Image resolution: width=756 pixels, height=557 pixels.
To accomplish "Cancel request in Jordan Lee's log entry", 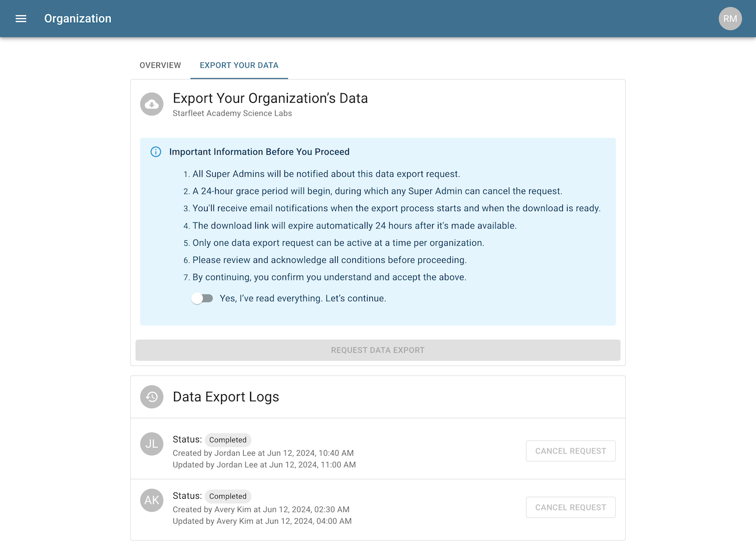I will pos(570,451).
